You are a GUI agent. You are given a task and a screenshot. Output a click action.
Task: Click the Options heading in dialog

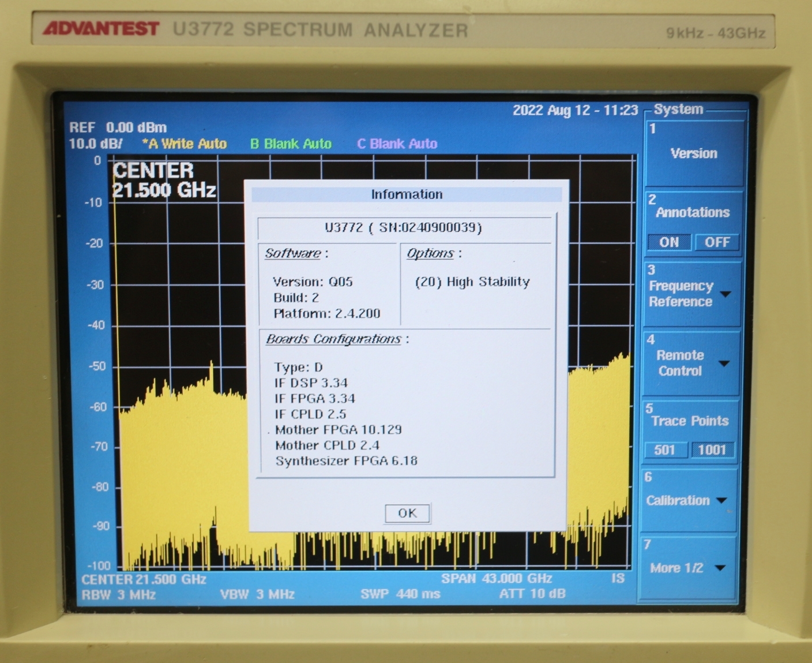[430, 253]
